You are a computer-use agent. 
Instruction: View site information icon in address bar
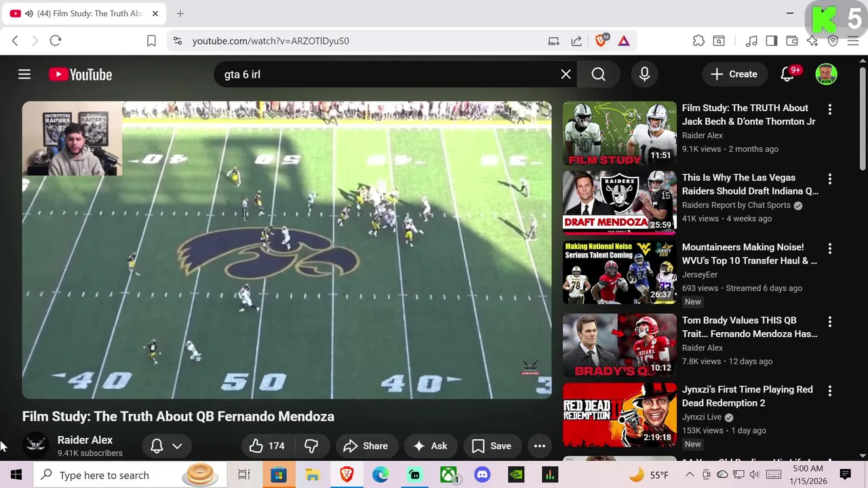(178, 41)
